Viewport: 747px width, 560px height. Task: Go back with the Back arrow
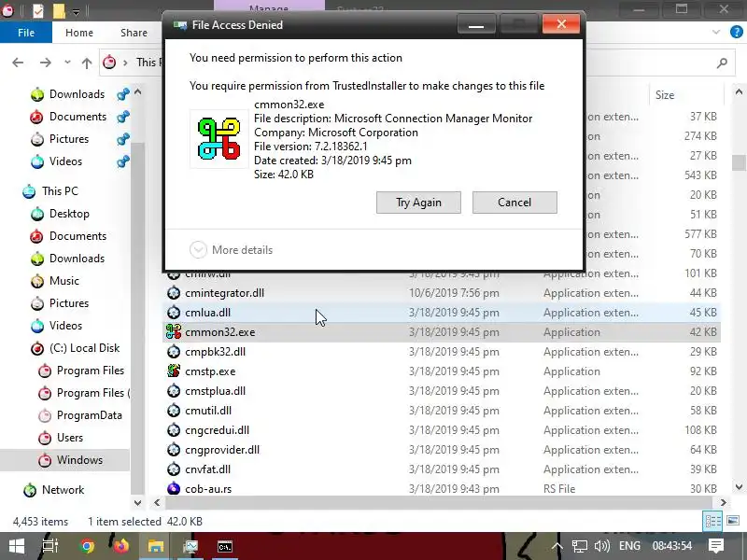pos(18,63)
